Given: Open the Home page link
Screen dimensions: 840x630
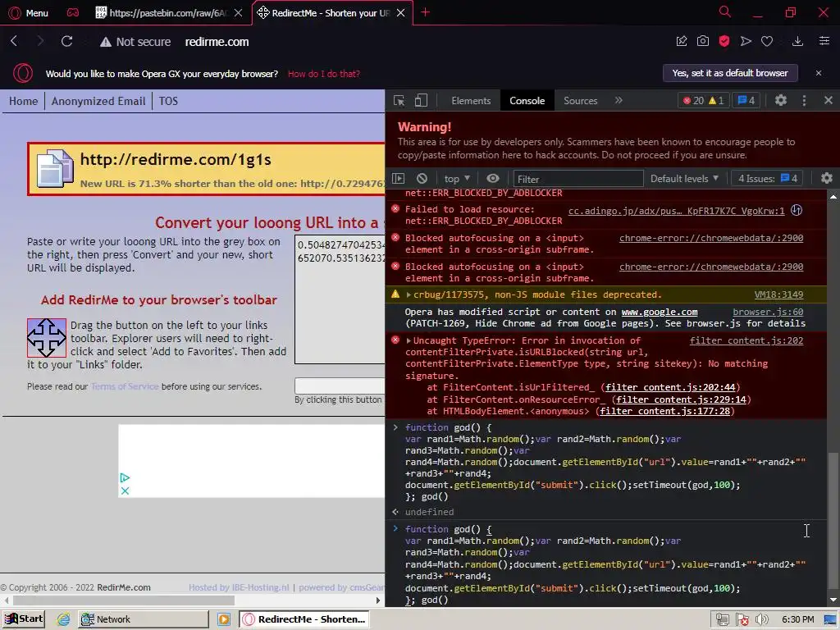Looking at the screenshot, I should point(24,101).
